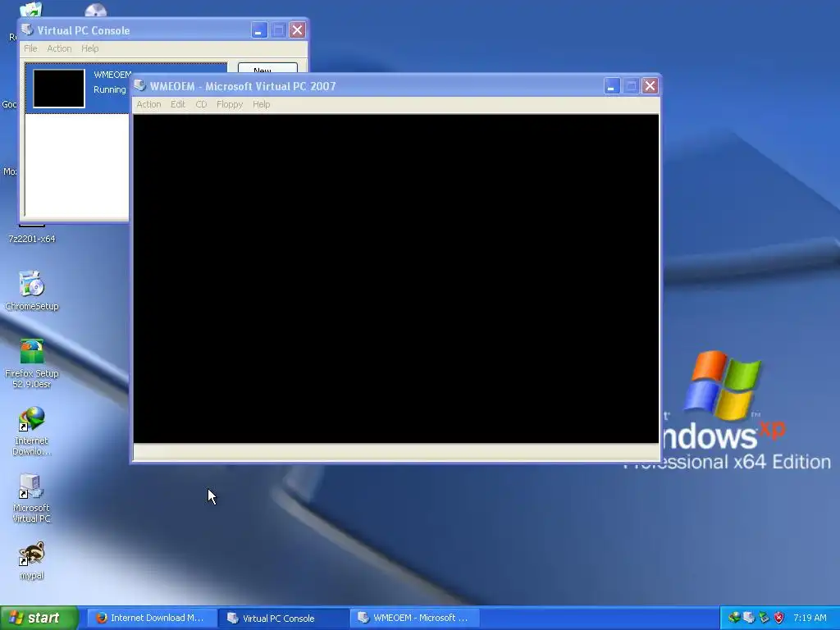Screen dimensions: 840x630
Task: Click the red Security Center shield tray icon
Action: pyautogui.click(x=779, y=618)
